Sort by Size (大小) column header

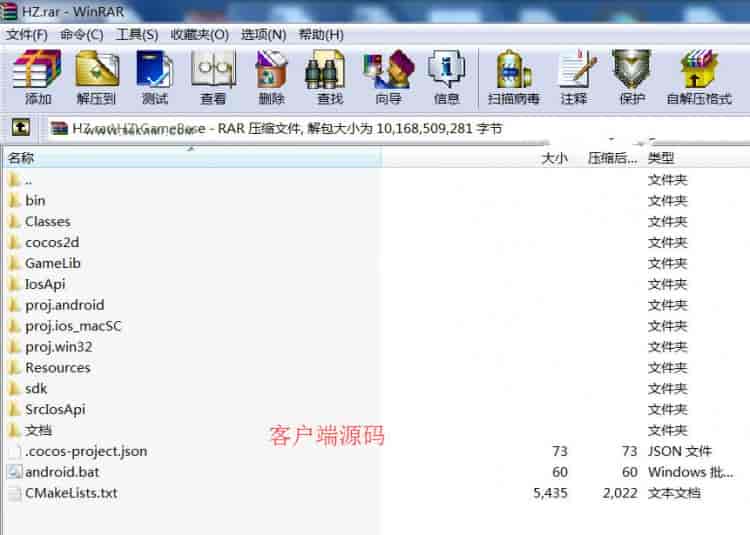pyautogui.click(x=554, y=158)
